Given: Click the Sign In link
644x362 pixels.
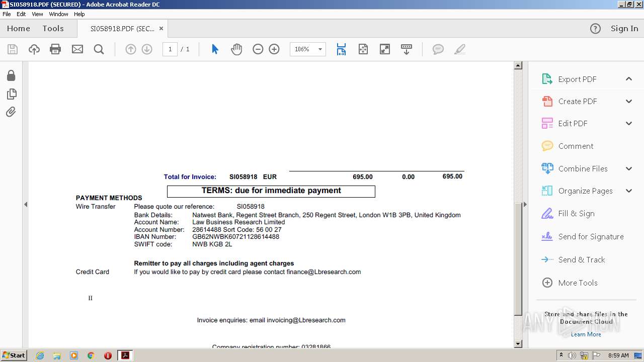Looking at the screenshot, I should [x=624, y=29].
